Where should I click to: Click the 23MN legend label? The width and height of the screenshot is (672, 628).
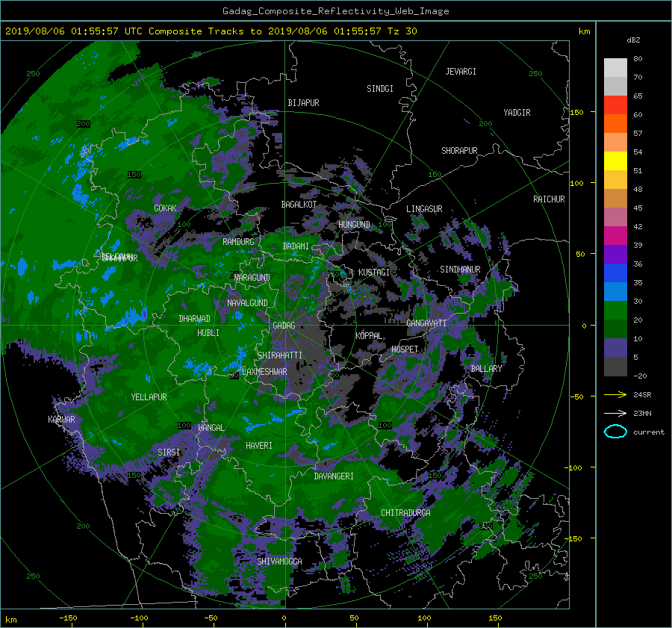[642, 414]
